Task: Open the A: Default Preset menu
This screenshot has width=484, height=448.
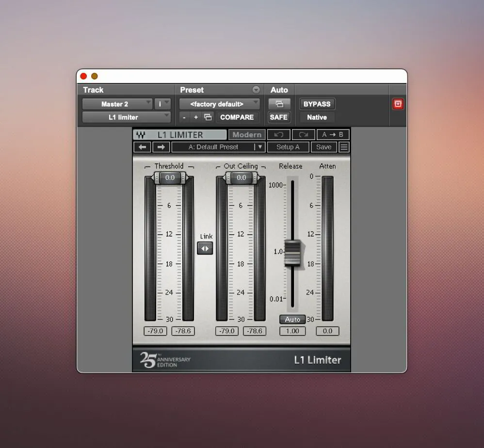Action: (218, 147)
